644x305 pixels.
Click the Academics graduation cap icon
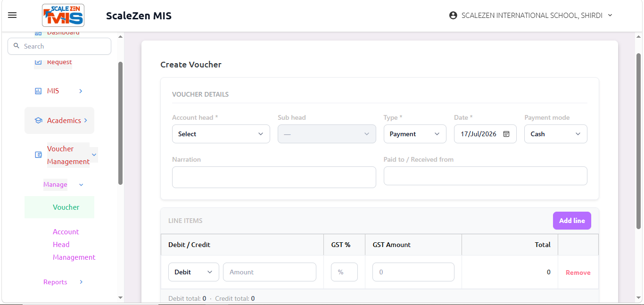38,121
